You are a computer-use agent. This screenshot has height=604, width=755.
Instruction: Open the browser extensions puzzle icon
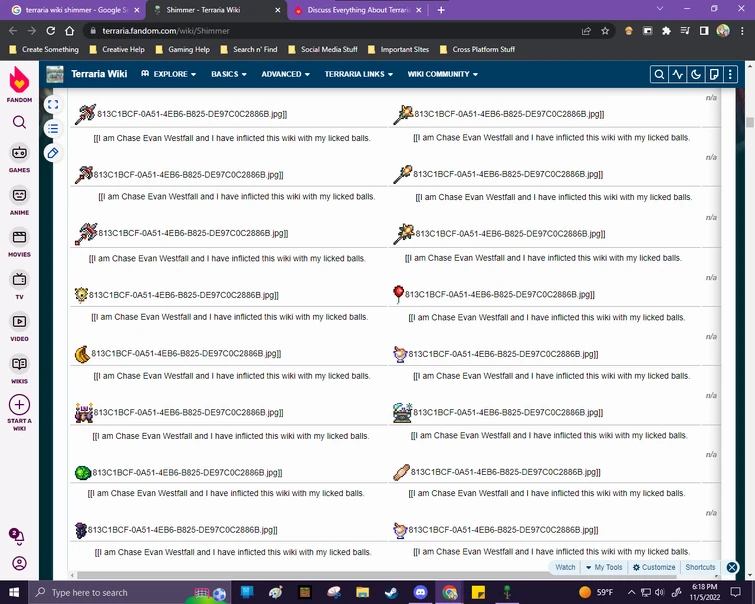click(x=666, y=31)
